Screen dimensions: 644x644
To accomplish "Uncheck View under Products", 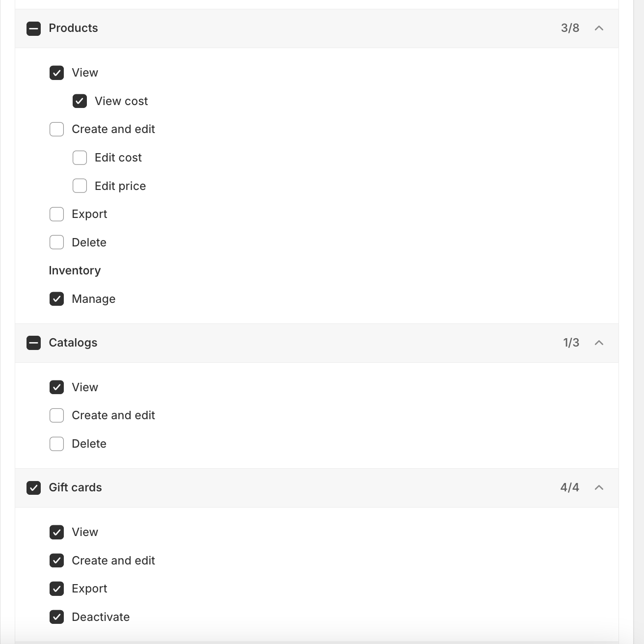I will [x=56, y=73].
